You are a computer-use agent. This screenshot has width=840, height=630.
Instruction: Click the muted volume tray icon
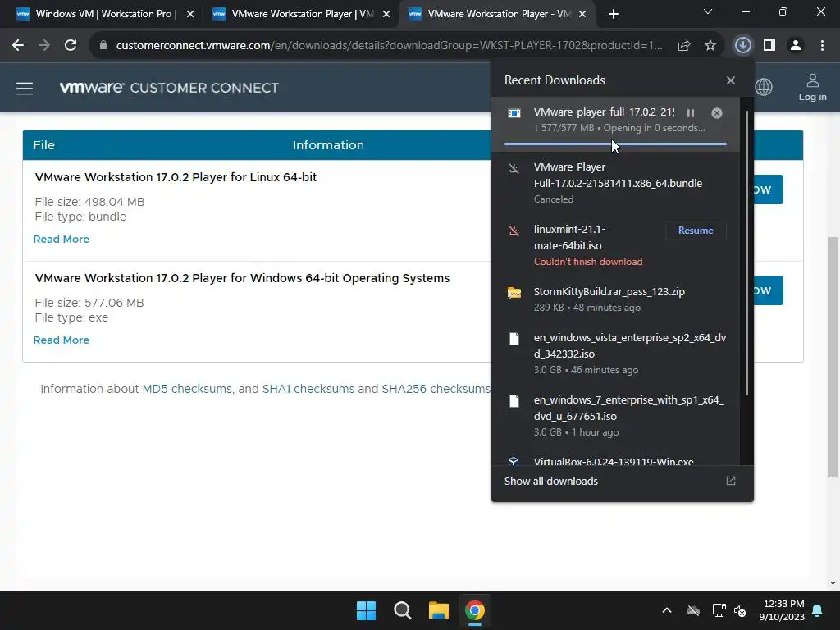coord(740,610)
